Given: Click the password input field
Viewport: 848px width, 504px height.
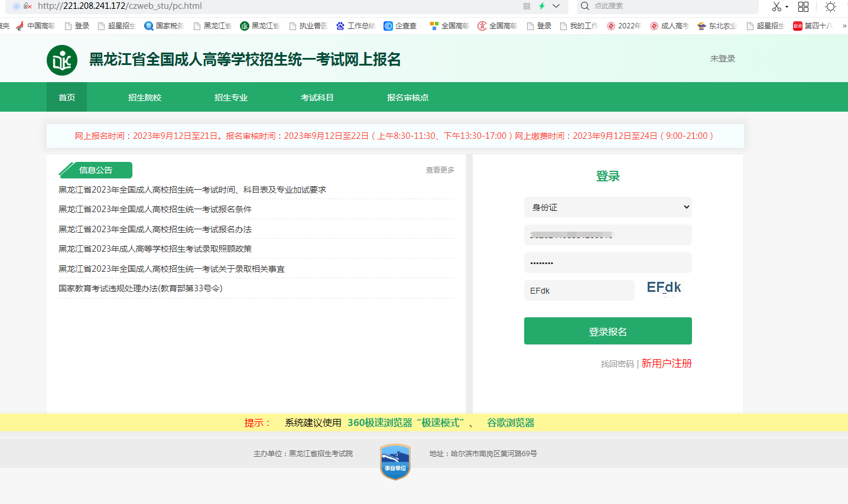Looking at the screenshot, I should (x=607, y=263).
